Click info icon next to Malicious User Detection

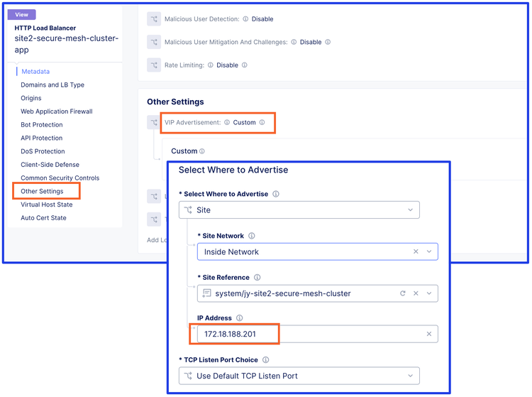pos(246,19)
